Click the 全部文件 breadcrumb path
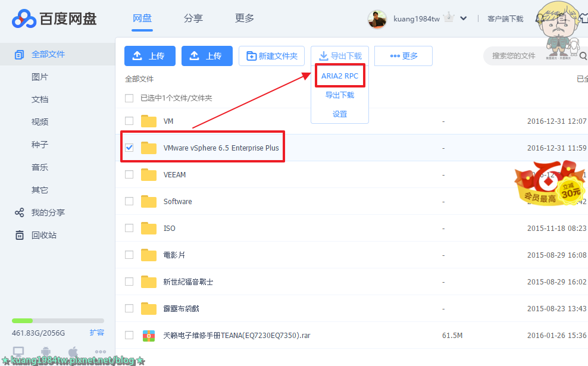 139,79
